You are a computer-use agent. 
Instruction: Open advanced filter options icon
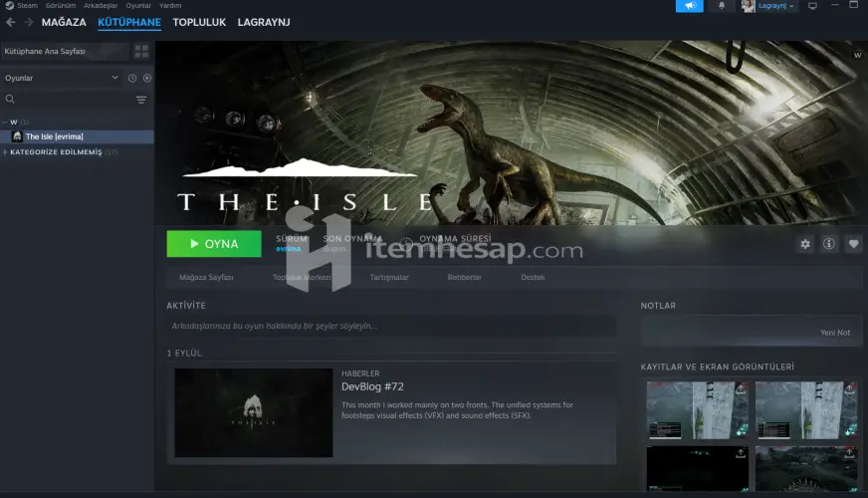point(141,100)
